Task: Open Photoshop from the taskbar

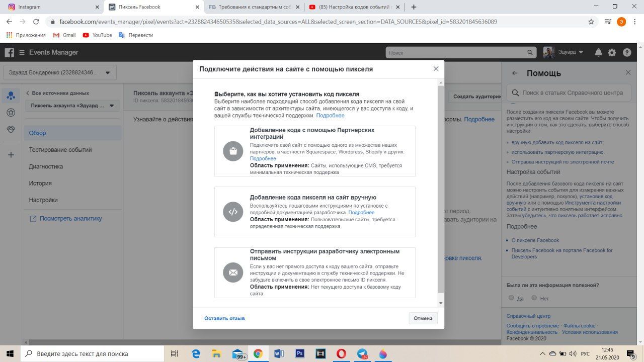Action: (x=299, y=353)
